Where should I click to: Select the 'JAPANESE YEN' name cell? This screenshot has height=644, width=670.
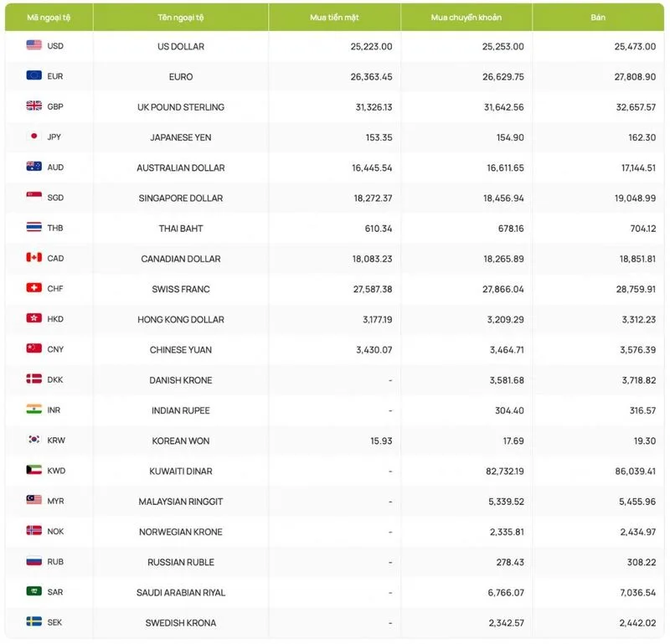coord(181,137)
